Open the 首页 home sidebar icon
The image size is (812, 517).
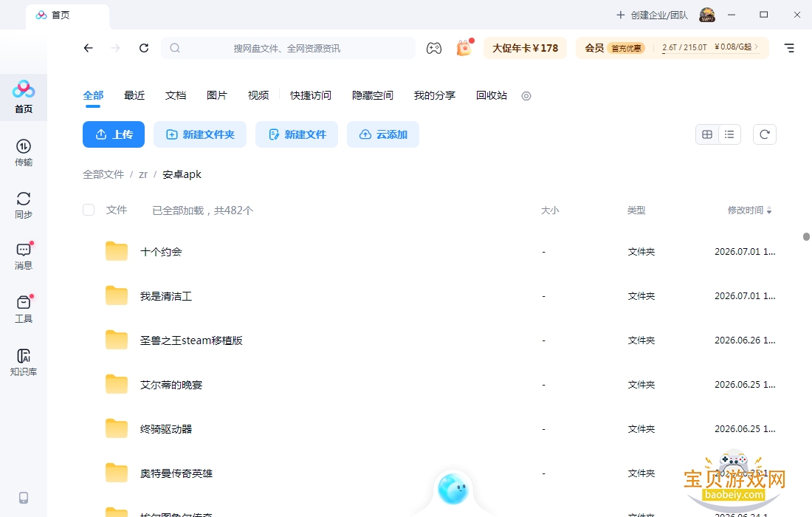(24, 97)
